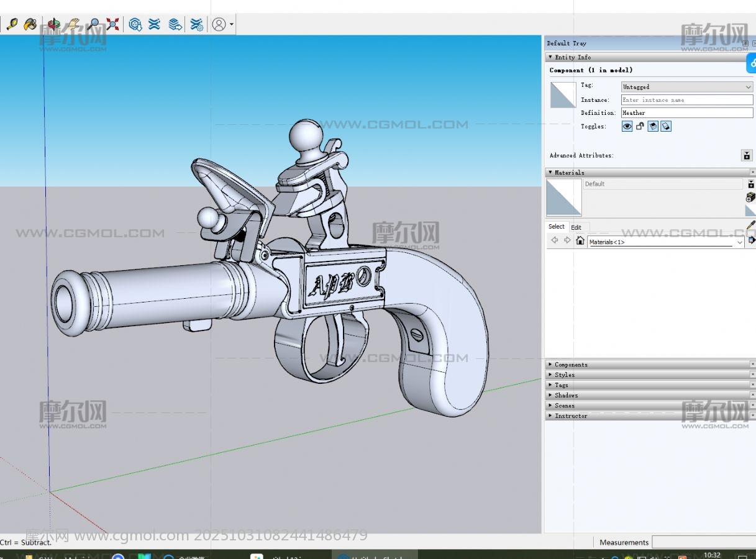This screenshot has height=559, width=756.
Task: Click the Zoom Extents tool
Action: point(112,24)
